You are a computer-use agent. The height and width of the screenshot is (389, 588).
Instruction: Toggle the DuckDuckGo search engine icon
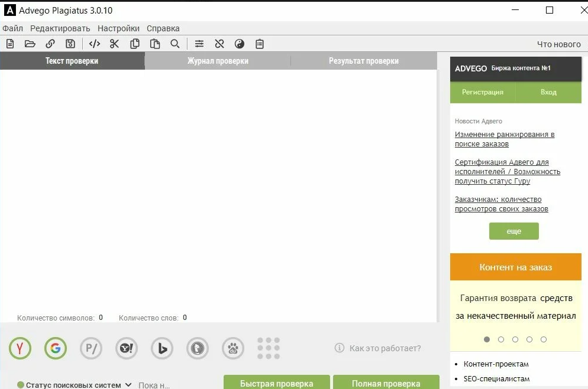(197, 348)
